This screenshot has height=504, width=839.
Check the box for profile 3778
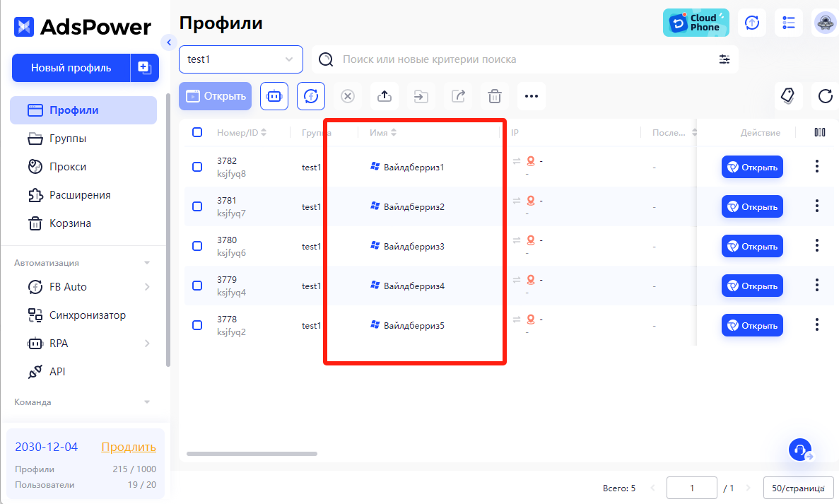click(197, 325)
